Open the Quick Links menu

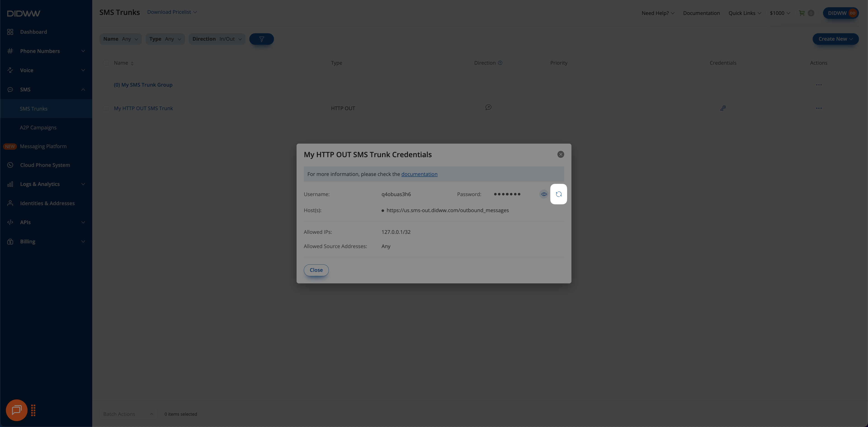point(745,13)
